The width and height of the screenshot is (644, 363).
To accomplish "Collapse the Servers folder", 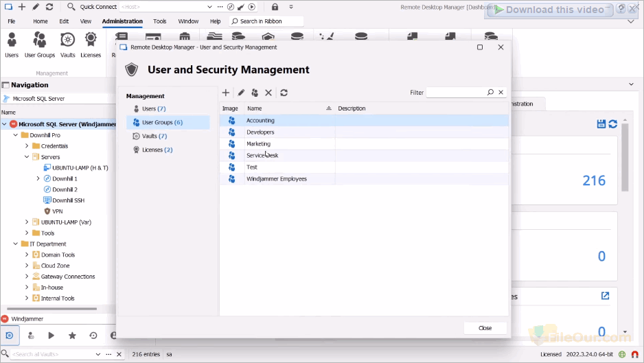I will (27, 156).
